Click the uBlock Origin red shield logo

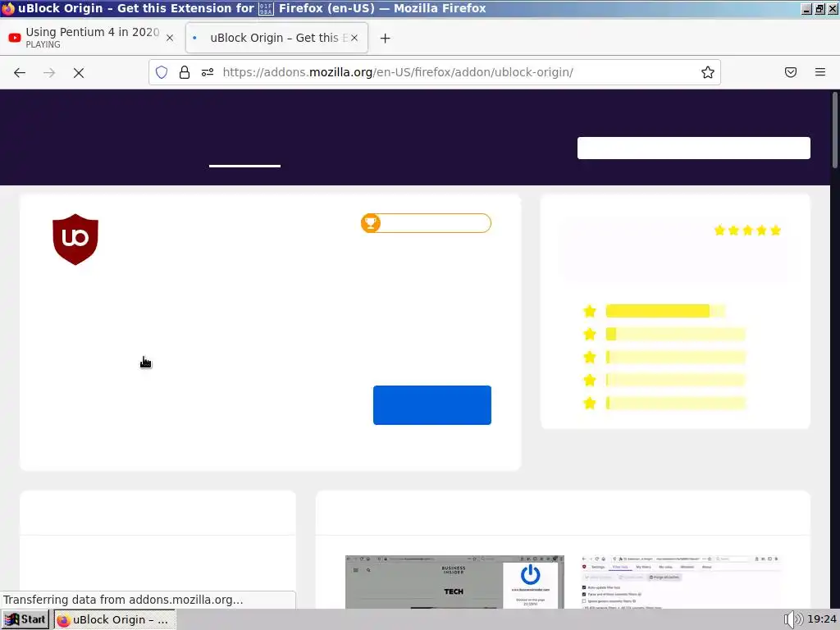75,240
